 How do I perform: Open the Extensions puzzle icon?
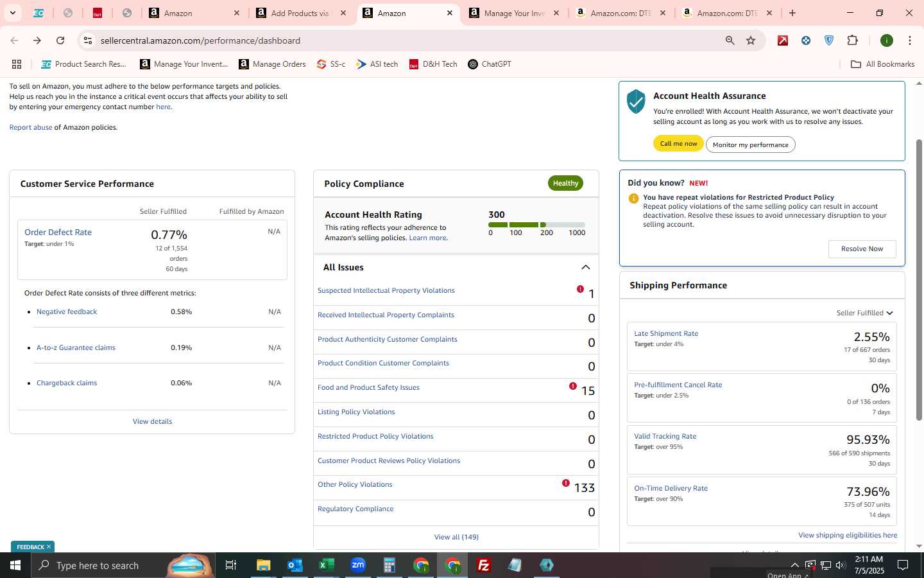(x=852, y=40)
